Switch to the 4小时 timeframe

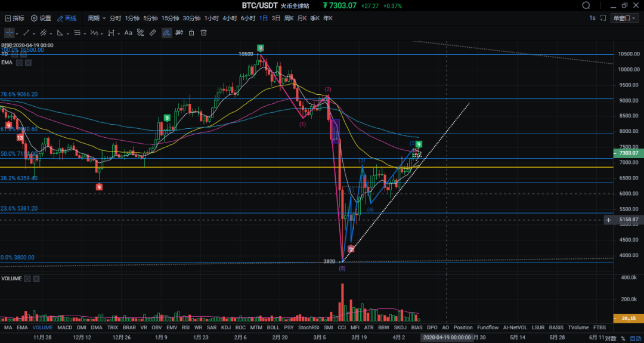230,18
